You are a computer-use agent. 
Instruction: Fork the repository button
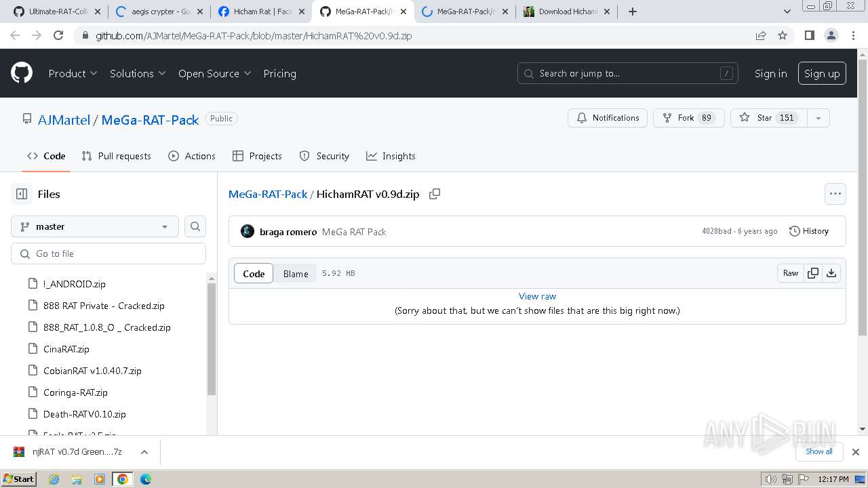coord(688,118)
